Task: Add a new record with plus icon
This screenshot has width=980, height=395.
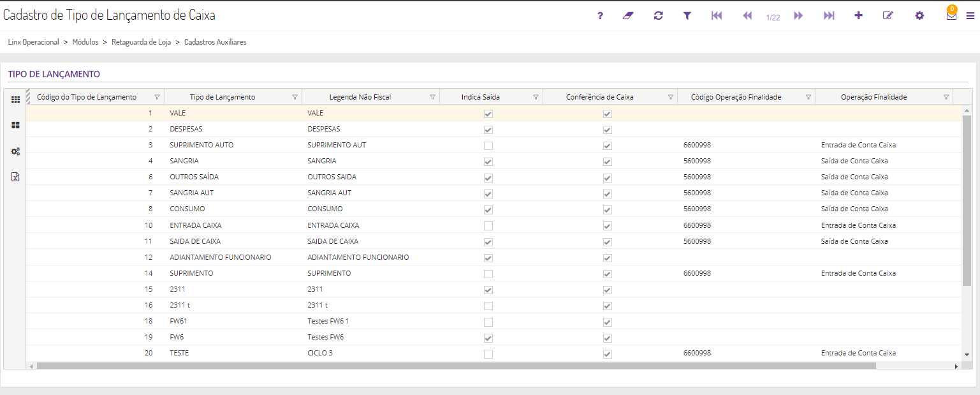Action: [x=858, y=16]
